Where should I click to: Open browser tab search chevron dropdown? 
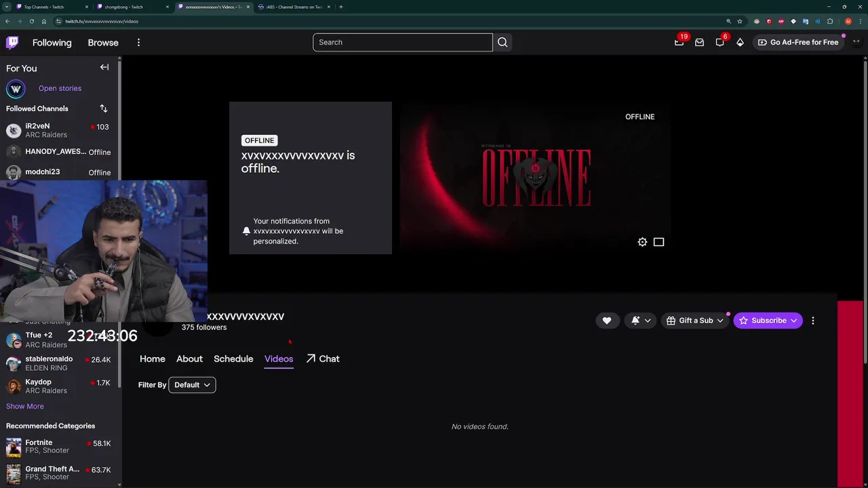click(x=6, y=7)
